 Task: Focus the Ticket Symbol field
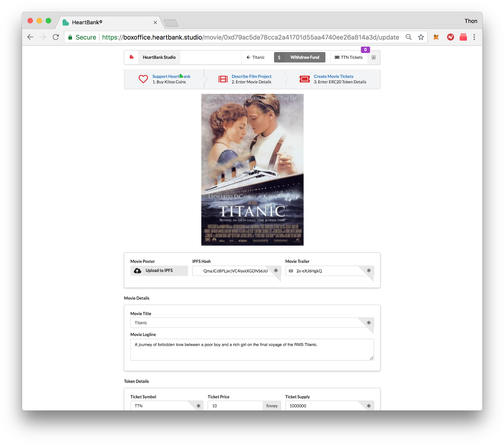point(167,406)
